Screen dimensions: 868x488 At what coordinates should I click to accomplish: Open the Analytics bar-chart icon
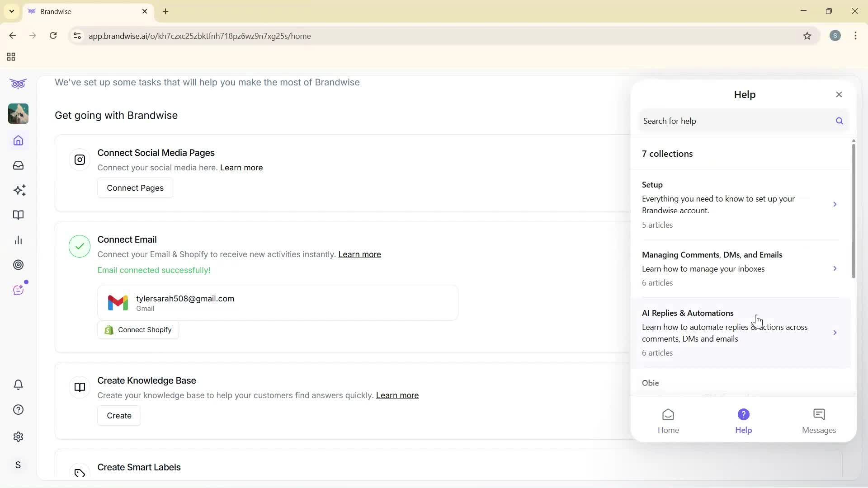click(x=18, y=240)
